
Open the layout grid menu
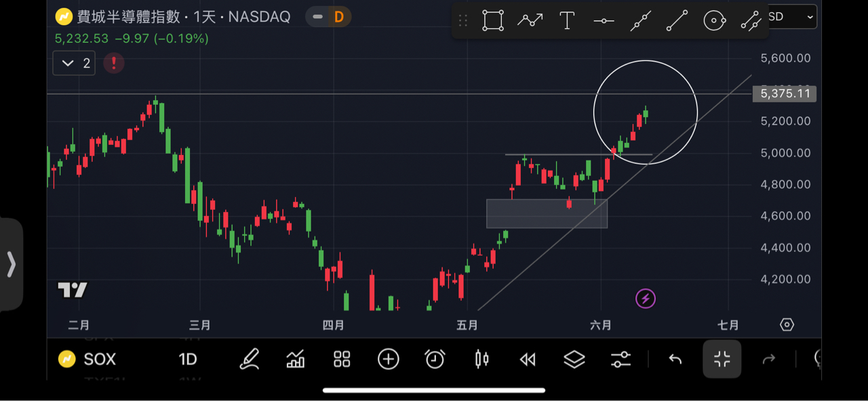click(x=342, y=359)
